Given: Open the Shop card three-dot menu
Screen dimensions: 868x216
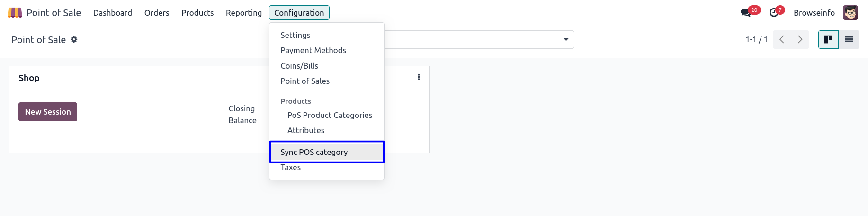Looking at the screenshot, I should [419, 77].
